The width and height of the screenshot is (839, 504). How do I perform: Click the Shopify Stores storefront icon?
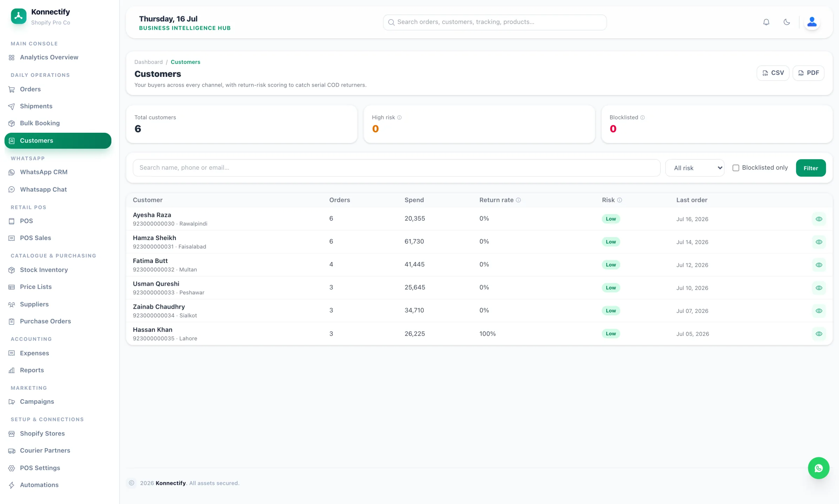pos(12,434)
